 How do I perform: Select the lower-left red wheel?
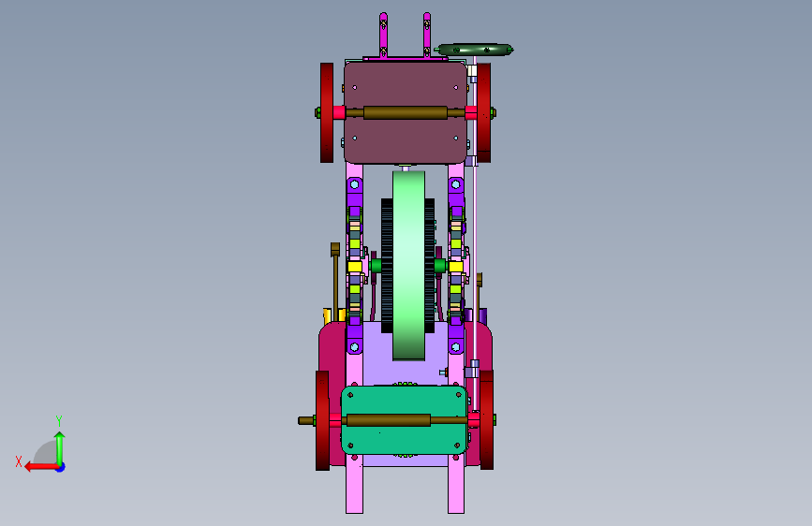coord(322,420)
